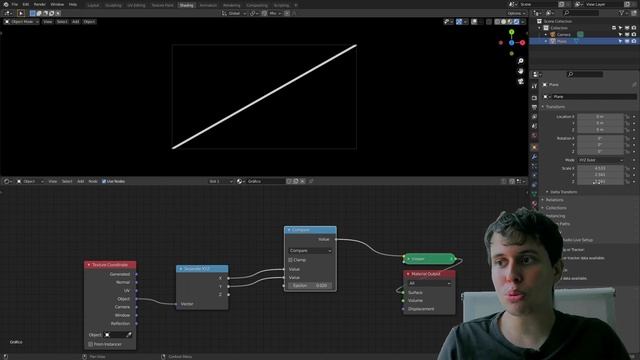640x360 pixels.
Task: Switch to the Sculpting workspace tab
Action: point(113,5)
